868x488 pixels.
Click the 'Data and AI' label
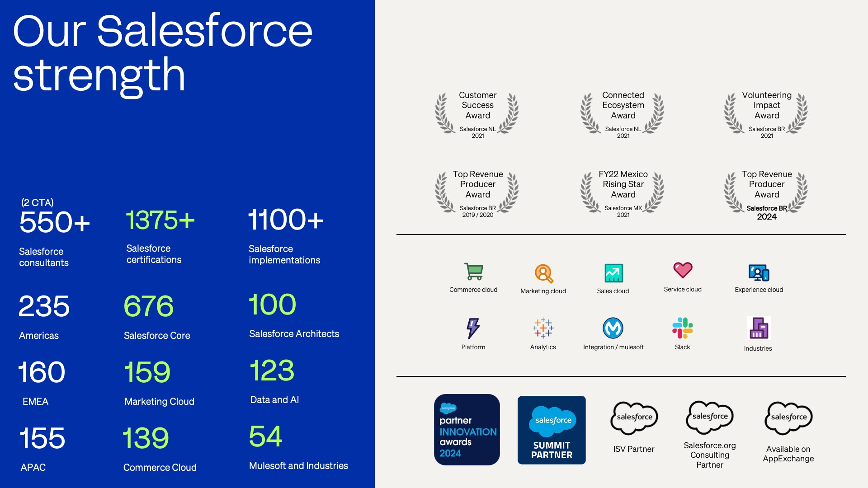click(274, 400)
